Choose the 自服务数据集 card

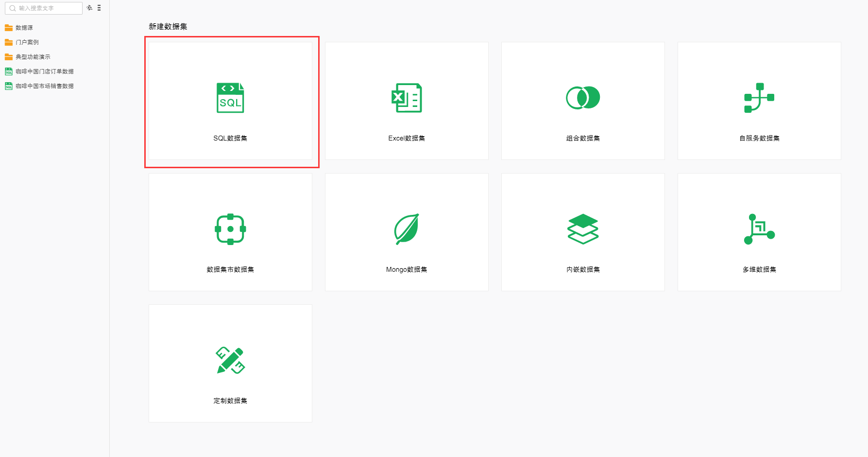(759, 101)
